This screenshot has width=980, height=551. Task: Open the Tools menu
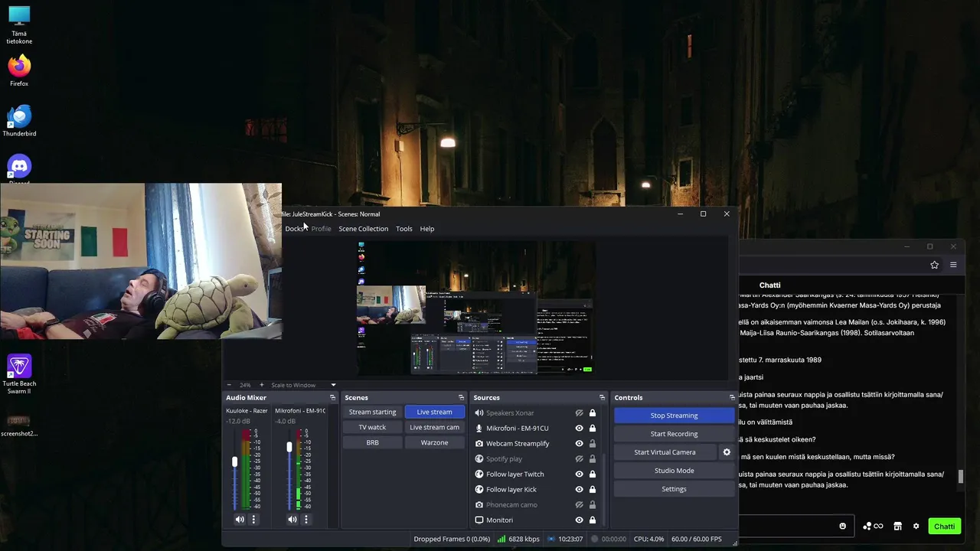pos(403,229)
